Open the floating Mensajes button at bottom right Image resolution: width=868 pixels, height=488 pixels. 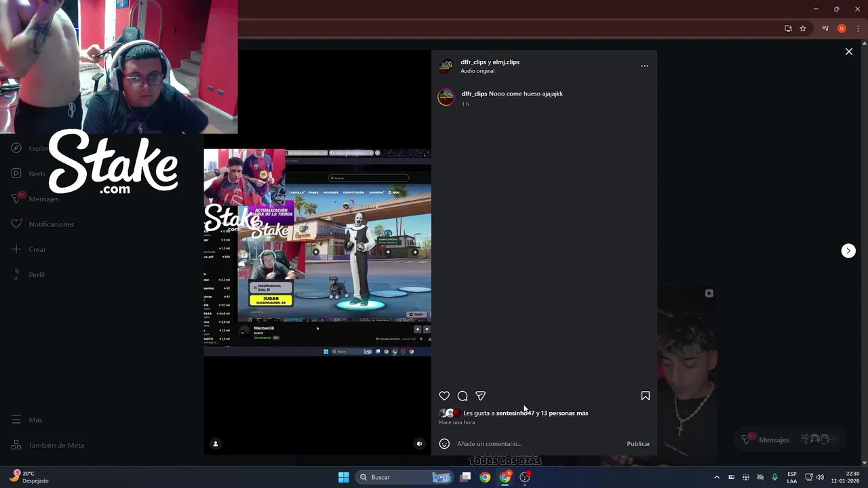click(x=791, y=439)
